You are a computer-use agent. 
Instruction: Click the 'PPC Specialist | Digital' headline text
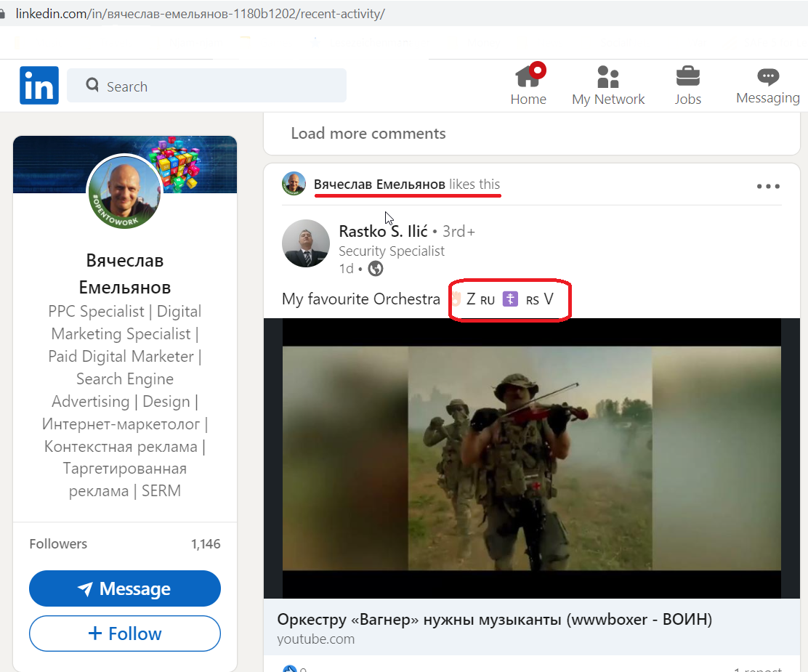coord(125,311)
